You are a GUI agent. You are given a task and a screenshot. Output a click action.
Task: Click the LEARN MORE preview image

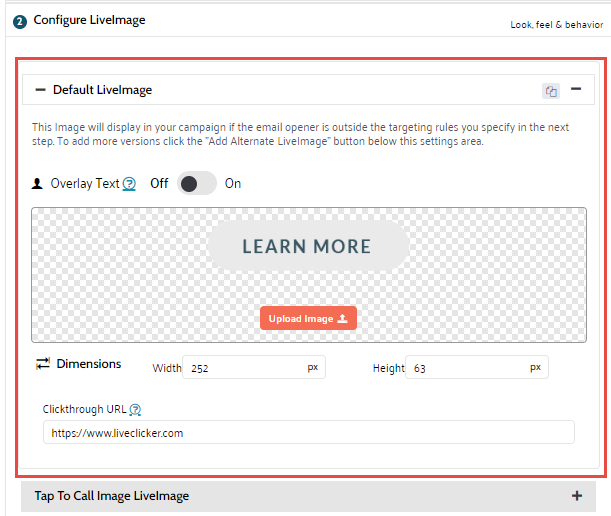308,246
